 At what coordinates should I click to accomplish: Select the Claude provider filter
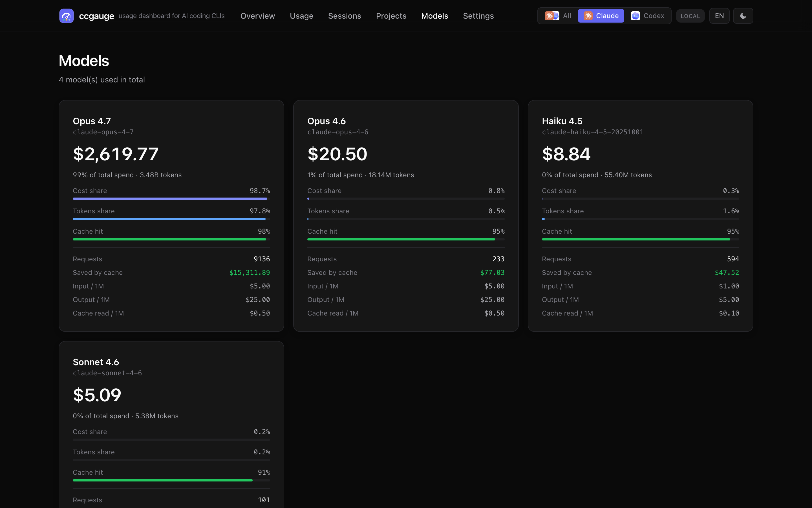tap(601, 16)
